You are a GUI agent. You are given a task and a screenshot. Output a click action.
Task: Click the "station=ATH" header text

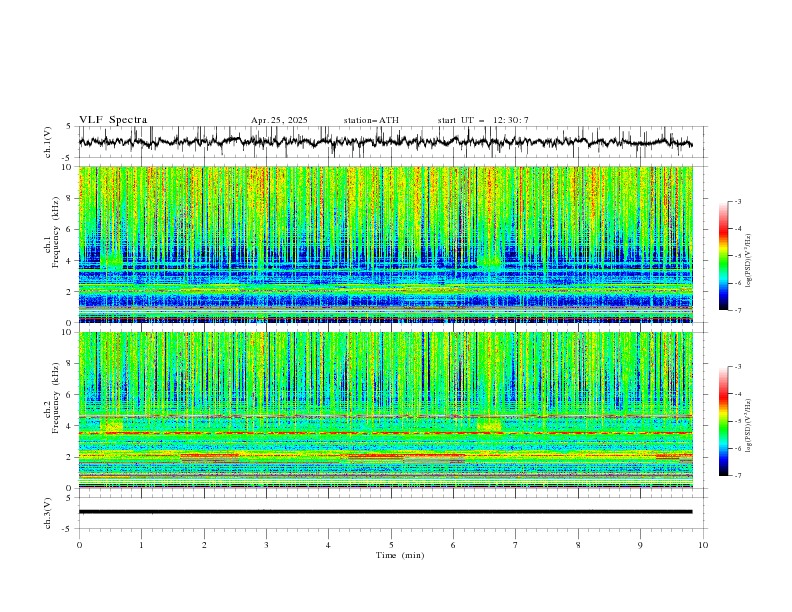click(371, 120)
